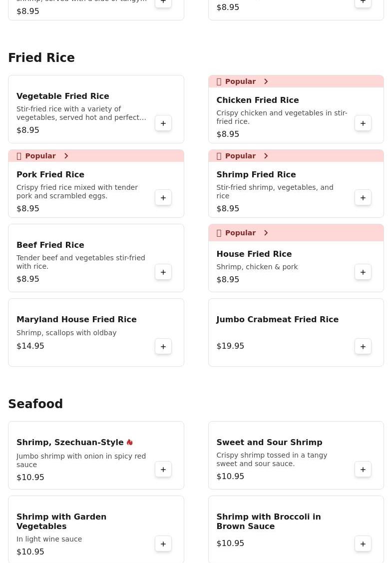
Task: Expand Popular chevron above Chicken Fried Rice
Action: click(266, 81)
